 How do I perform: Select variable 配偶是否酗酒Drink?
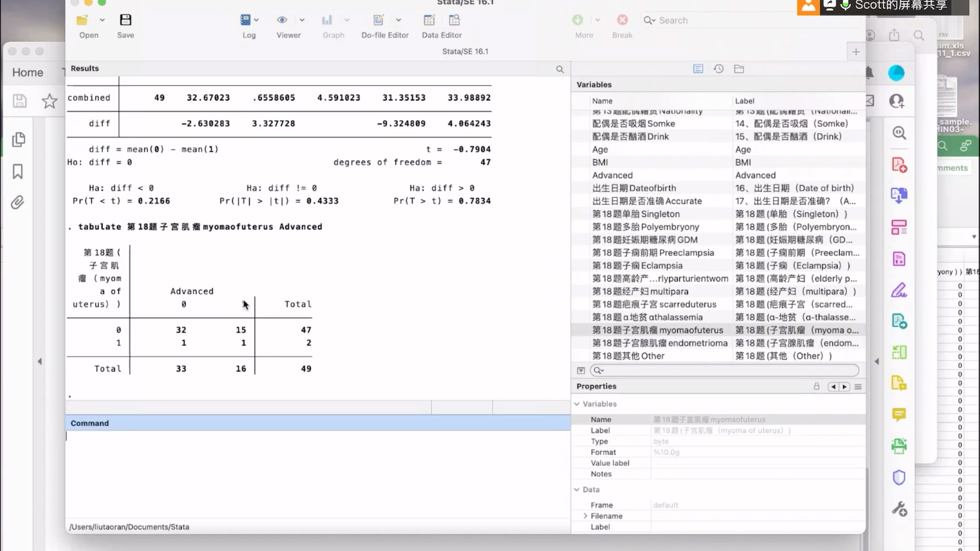(718, 137)
